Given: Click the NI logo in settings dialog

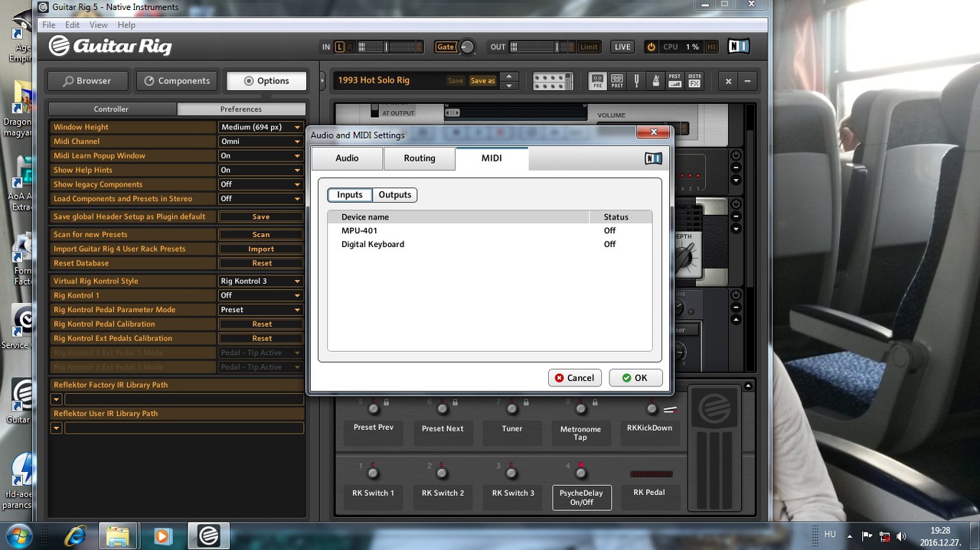Looking at the screenshot, I should (x=653, y=158).
